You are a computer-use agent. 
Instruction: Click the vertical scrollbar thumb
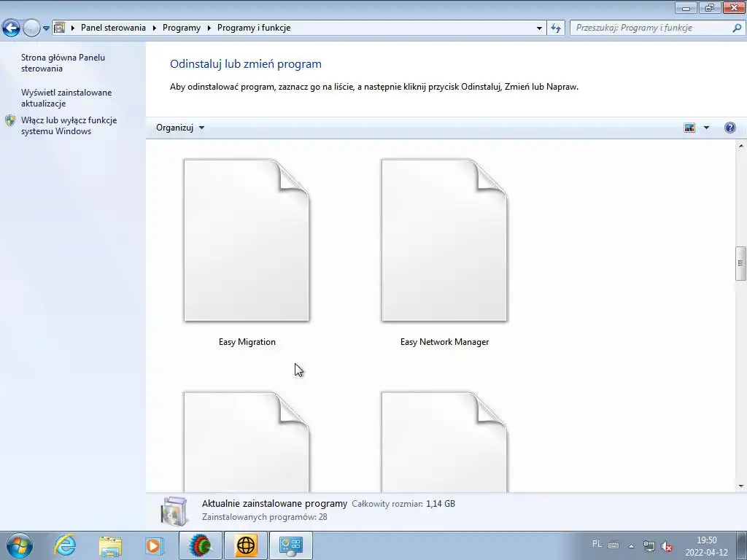741,263
